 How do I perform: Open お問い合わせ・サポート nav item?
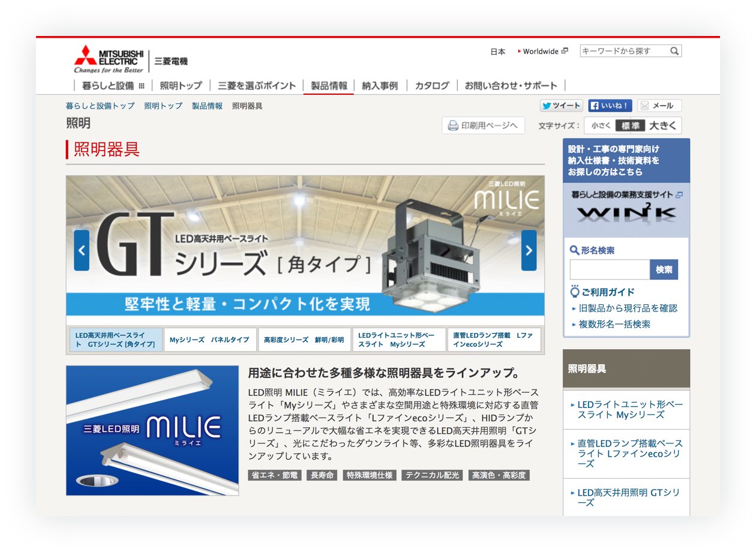[x=511, y=86]
